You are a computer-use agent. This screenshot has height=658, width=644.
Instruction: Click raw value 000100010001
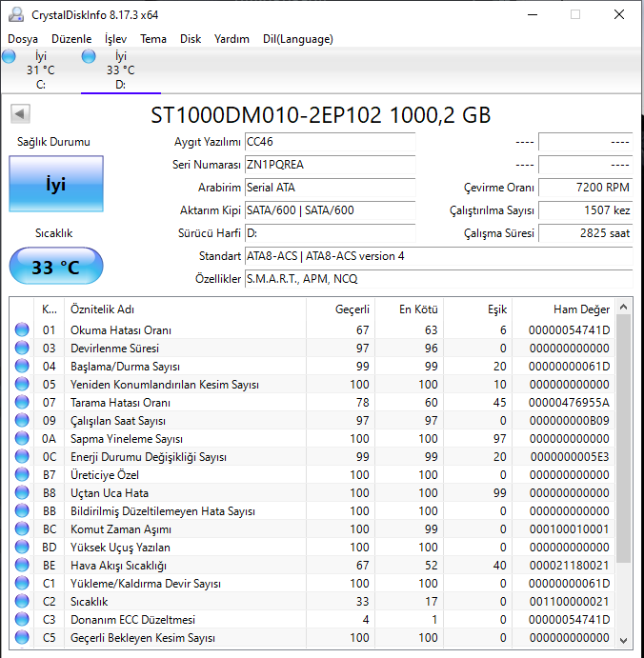pyautogui.click(x=569, y=529)
